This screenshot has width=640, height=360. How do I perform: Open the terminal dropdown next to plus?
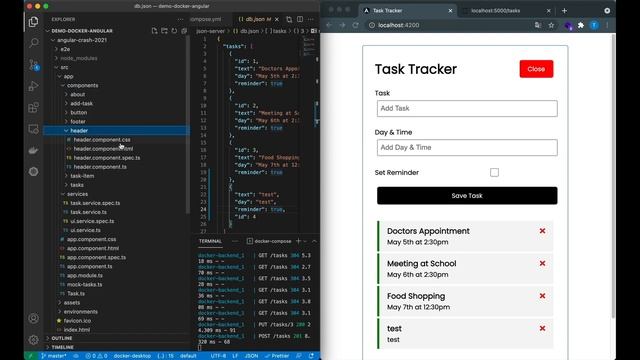[x=305, y=241]
